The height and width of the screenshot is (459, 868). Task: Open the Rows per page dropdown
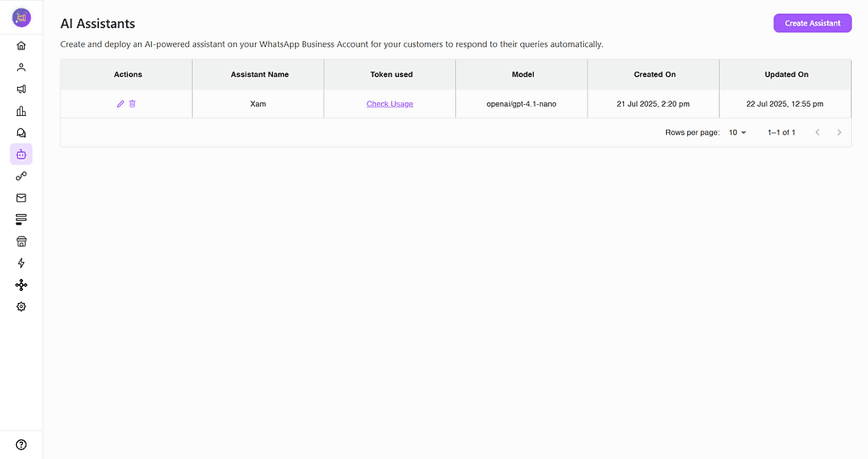tap(738, 132)
